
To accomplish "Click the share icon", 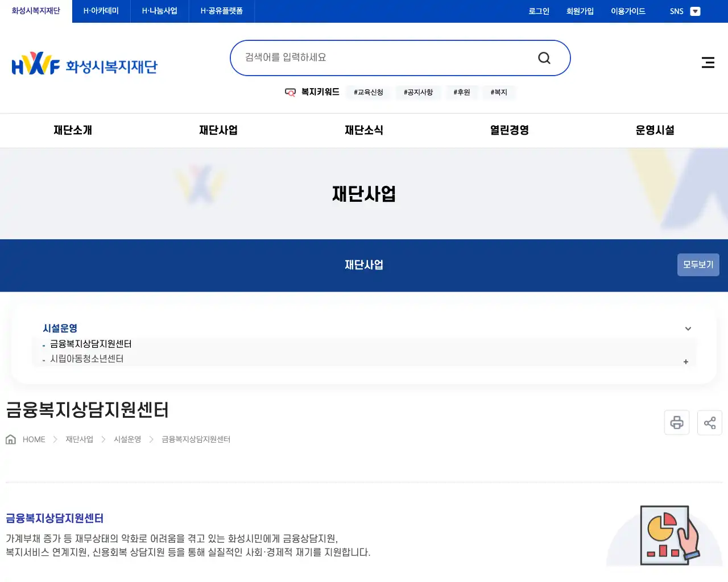I will [x=709, y=422].
